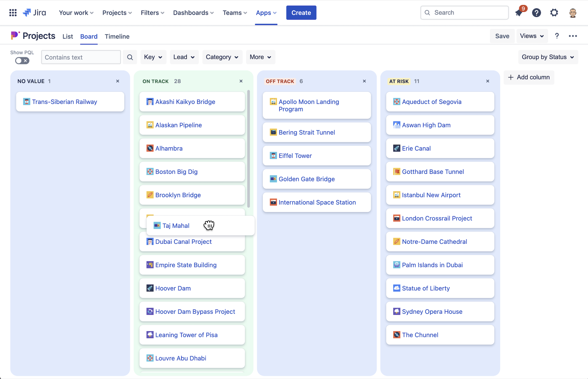
Task: Enable the Show PQL toggle
Action: 22,61
